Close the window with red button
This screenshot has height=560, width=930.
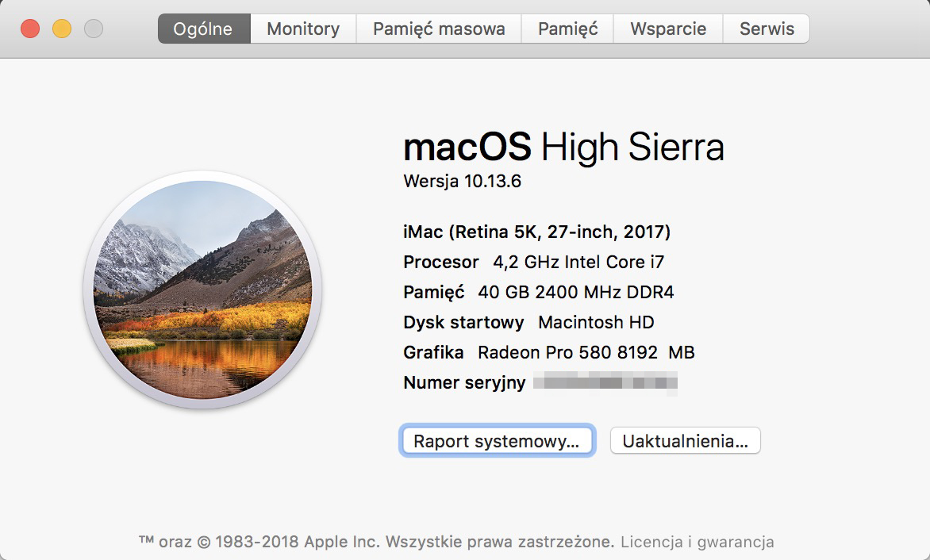click(30, 29)
